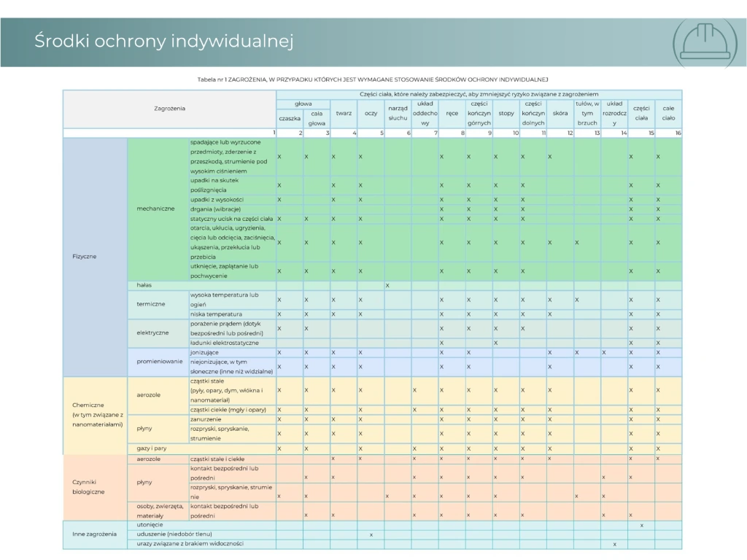The height and width of the screenshot is (560, 747).
Task: Select the "Inne zagrożenia" category cell
Action: (x=93, y=534)
